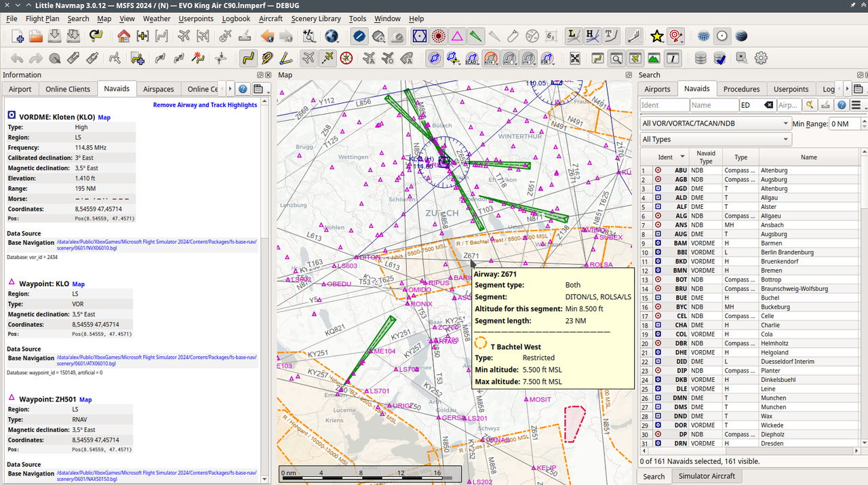Click the Home view house icon
This screenshot has width=868, height=485.
pyautogui.click(x=123, y=36)
